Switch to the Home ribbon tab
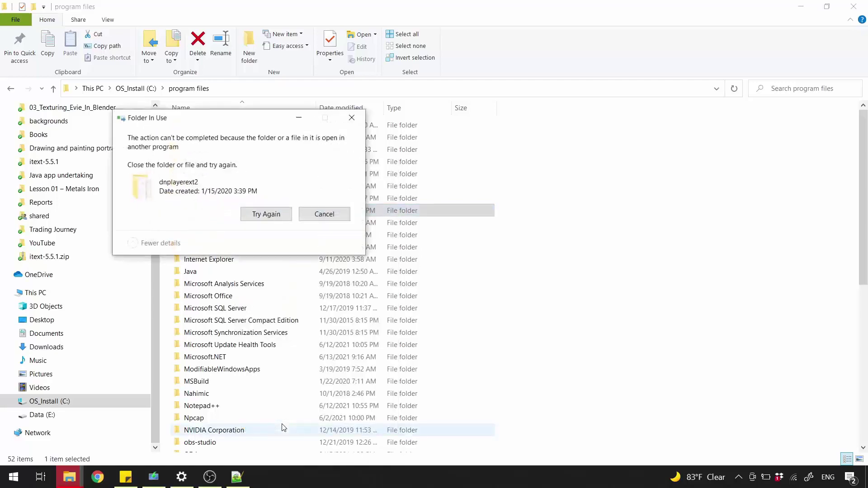Image resolution: width=868 pixels, height=488 pixels. click(47, 19)
